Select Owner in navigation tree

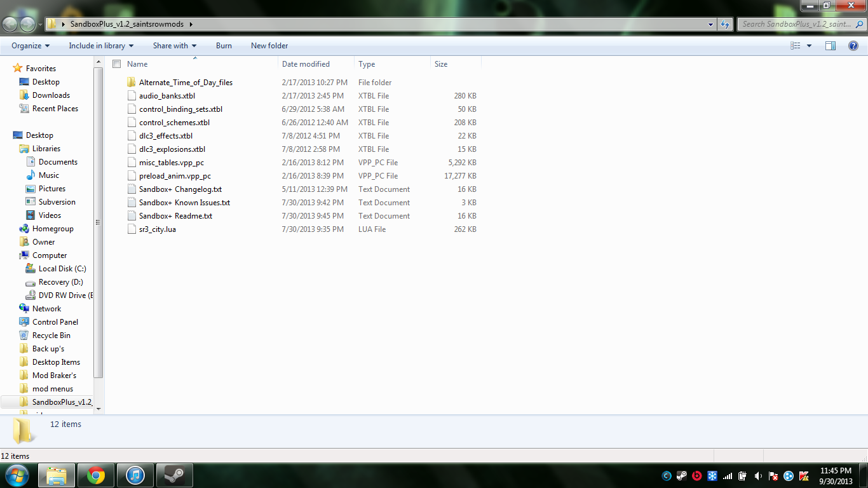[x=44, y=242]
